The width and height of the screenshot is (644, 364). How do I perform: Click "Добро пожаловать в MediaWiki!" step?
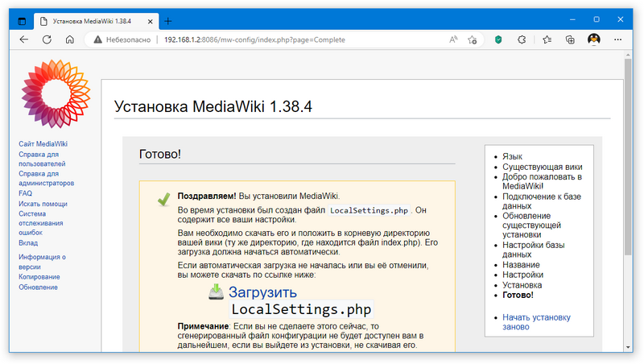pos(542,181)
